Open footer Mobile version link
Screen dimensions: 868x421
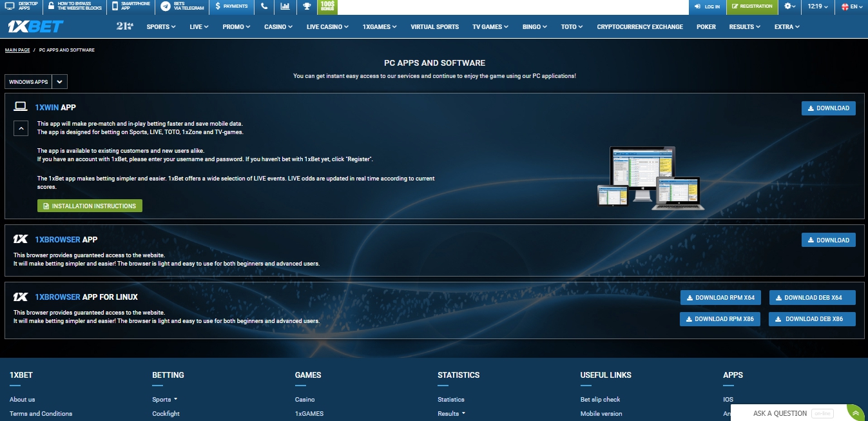(x=601, y=413)
